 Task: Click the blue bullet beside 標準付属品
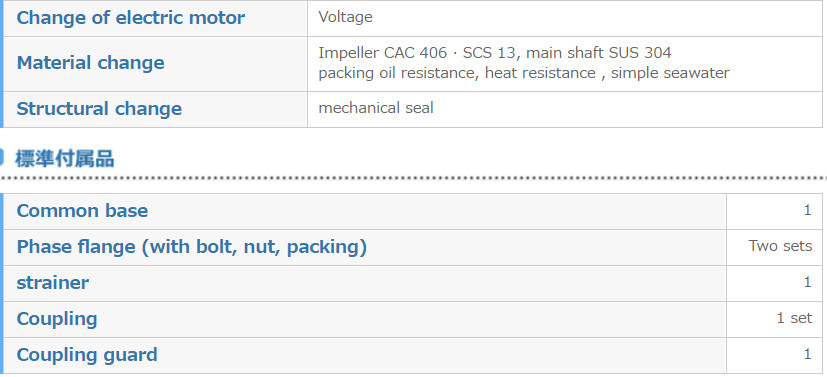click(2, 158)
